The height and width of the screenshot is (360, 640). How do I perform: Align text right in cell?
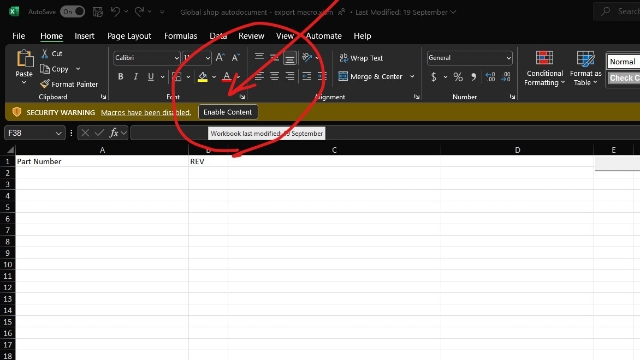coord(290,76)
